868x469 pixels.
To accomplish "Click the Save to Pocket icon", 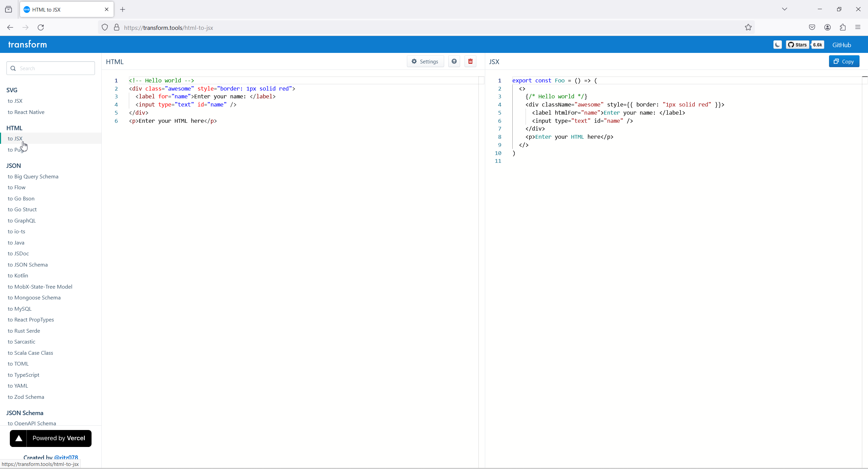I will (x=812, y=27).
